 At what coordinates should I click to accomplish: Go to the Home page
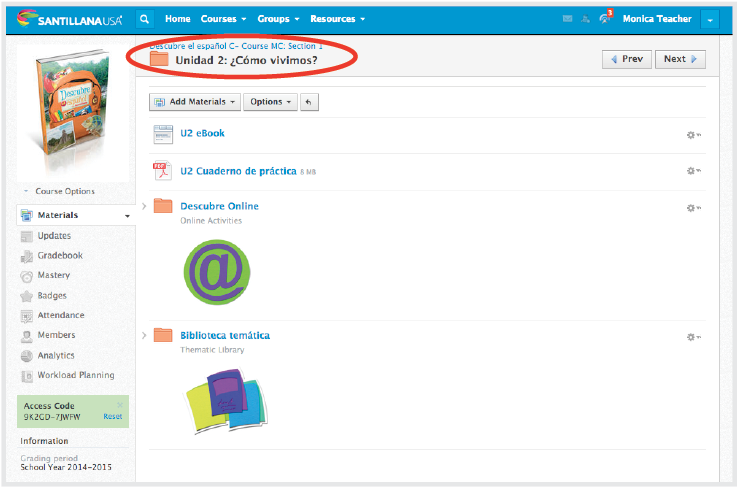click(x=177, y=19)
